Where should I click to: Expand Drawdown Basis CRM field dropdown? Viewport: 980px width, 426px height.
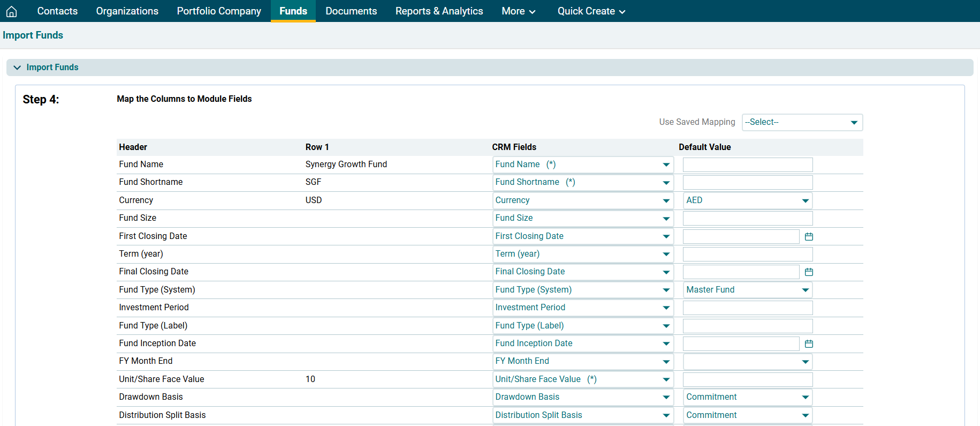click(582, 397)
